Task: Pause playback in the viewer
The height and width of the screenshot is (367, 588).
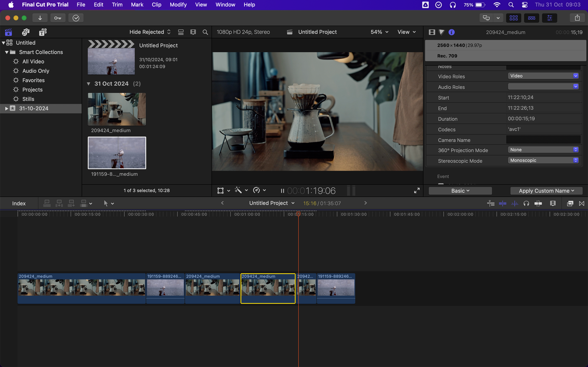Action: [282, 191]
